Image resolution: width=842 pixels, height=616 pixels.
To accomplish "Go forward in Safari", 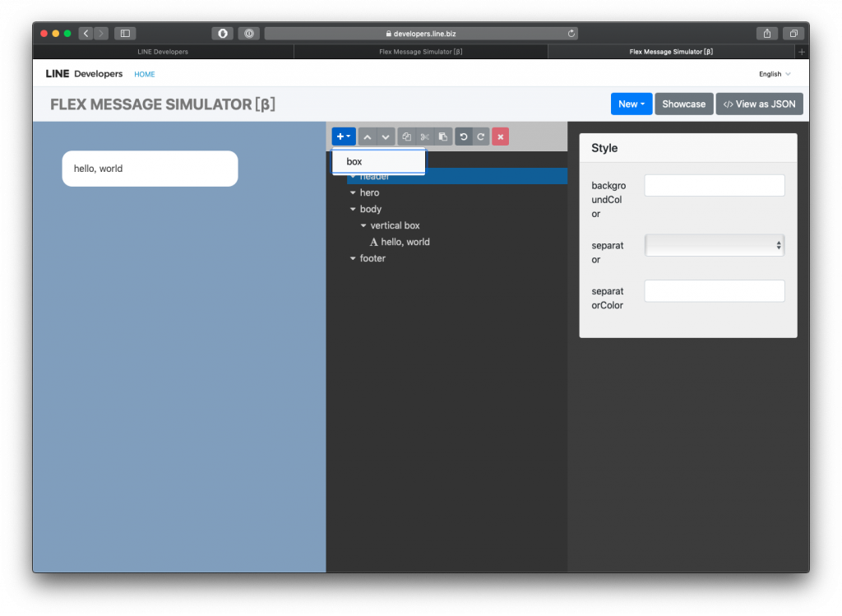I will [x=101, y=33].
